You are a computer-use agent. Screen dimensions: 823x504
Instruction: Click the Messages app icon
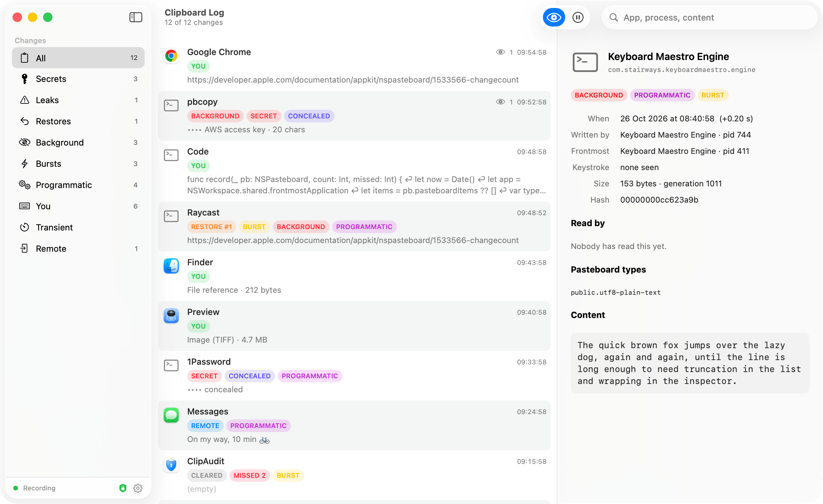[x=171, y=415]
